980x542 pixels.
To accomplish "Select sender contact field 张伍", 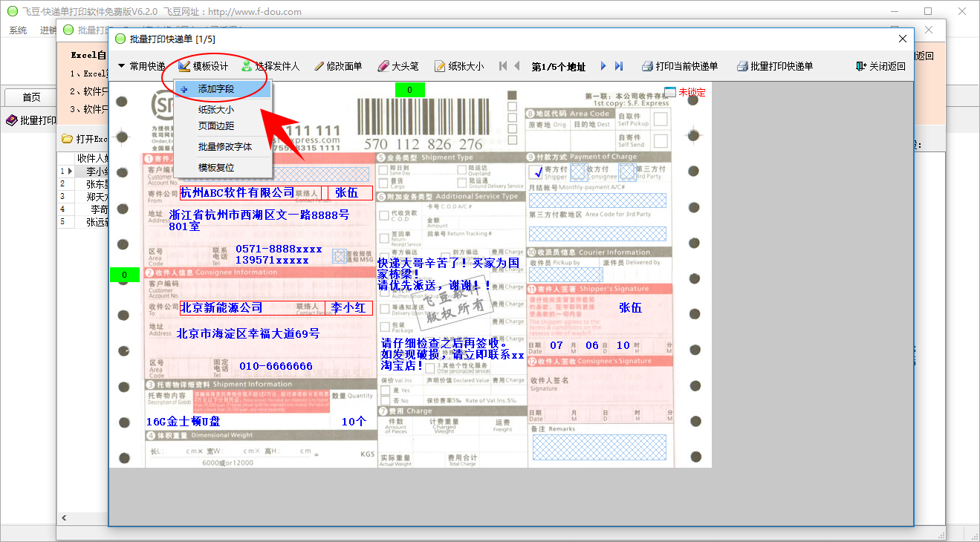I will (x=349, y=193).
